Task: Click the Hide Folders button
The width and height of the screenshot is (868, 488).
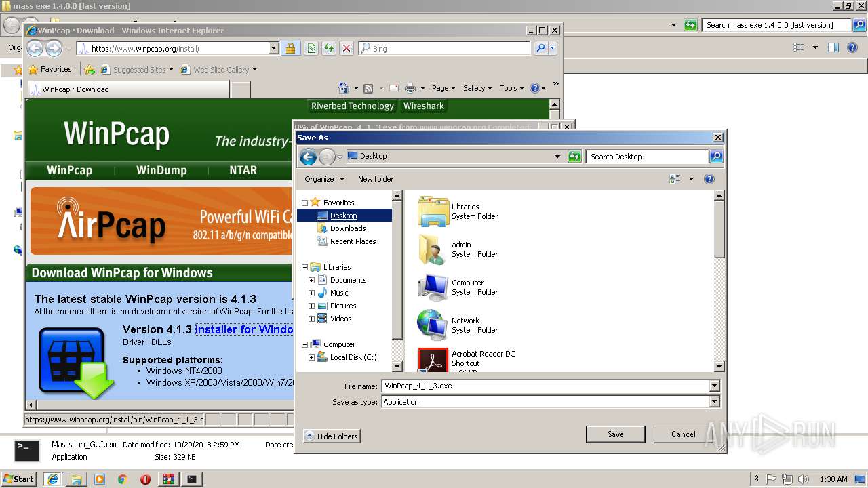Action: point(332,436)
